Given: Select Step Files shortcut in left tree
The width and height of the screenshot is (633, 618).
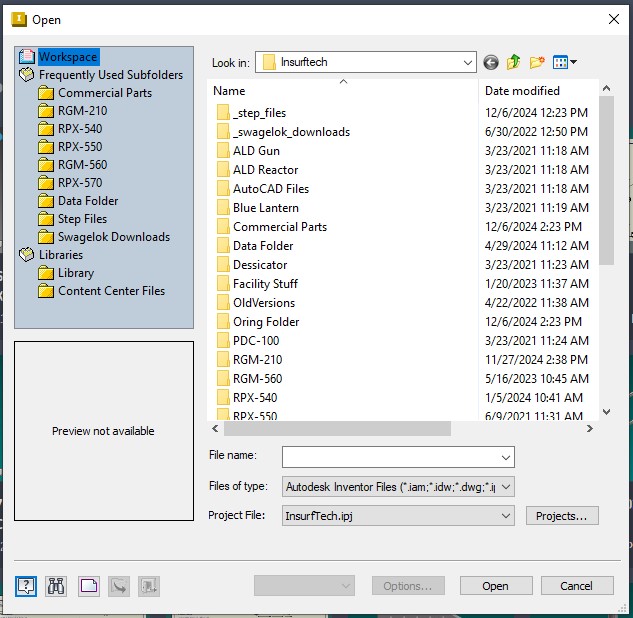Looking at the screenshot, I should 82,219.
